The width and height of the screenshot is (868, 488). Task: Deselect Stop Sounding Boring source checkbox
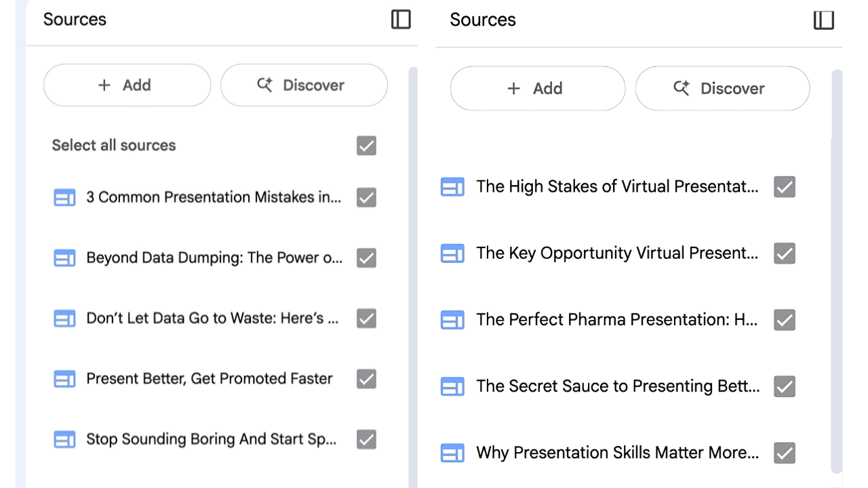tap(366, 439)
